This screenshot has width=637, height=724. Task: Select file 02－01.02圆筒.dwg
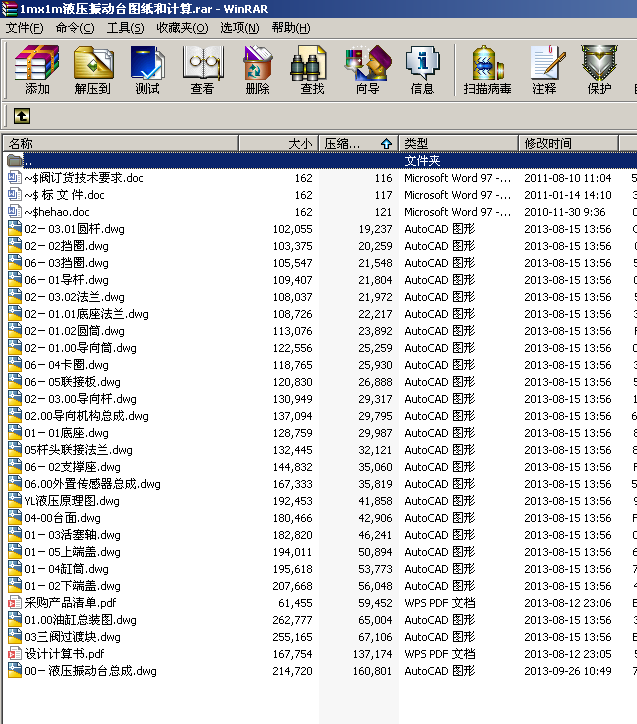(x=74, y=331)
